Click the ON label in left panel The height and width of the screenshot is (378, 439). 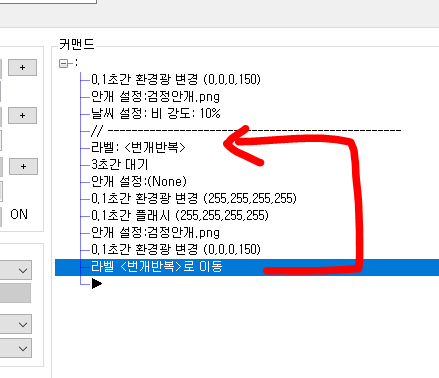[x=19, y=214]
